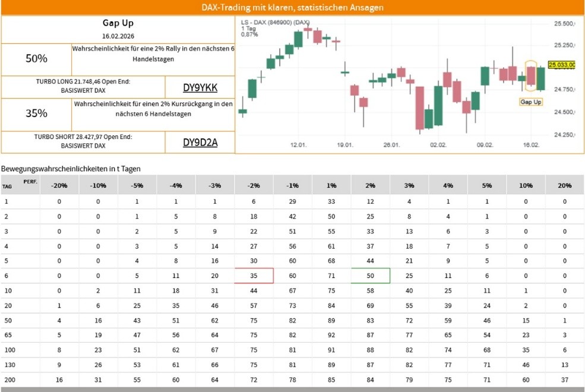Open the DY9D2A turbo short link
The image size is (585, 392).
point(200,142)
